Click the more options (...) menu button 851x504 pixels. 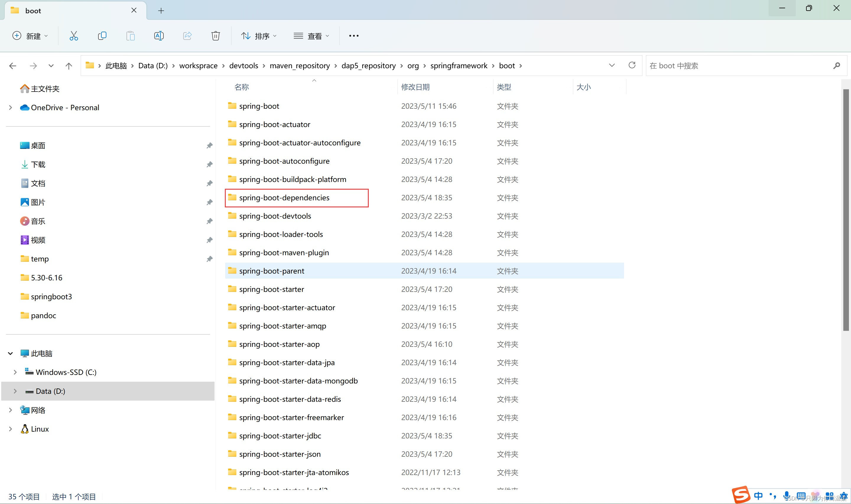click(354, 36)
